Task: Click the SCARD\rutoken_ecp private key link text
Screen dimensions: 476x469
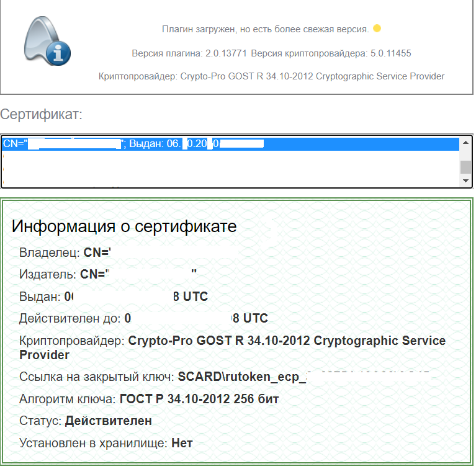Action: click(242, 376)
